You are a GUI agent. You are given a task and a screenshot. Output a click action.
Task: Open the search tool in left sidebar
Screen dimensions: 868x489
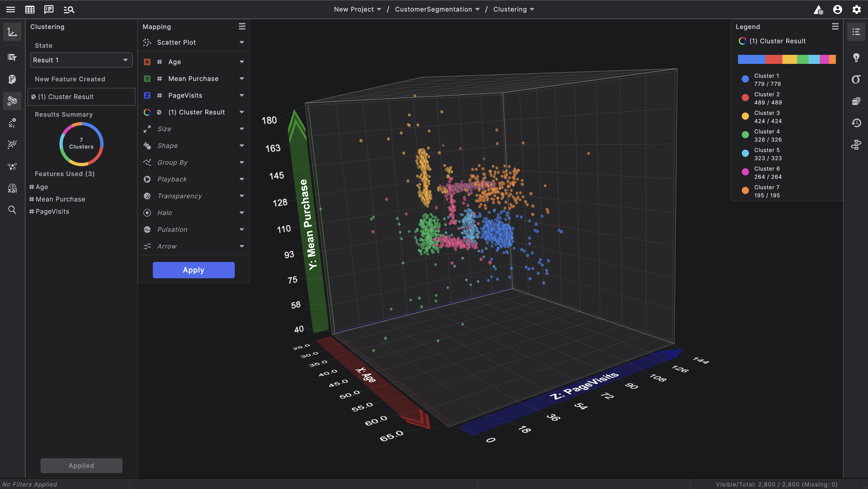click(12, 210)
